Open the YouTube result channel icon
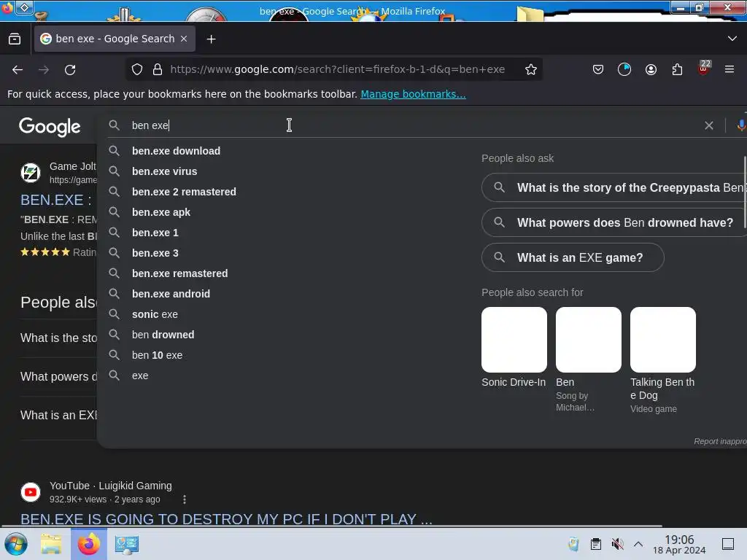747x560 pixels. tap(31, 492)
